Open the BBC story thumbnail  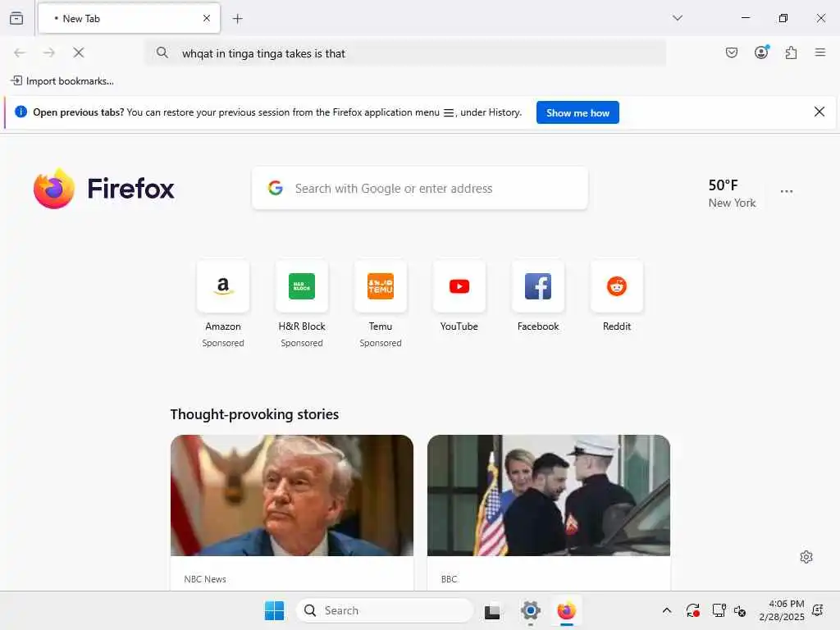tap(549, 495)
